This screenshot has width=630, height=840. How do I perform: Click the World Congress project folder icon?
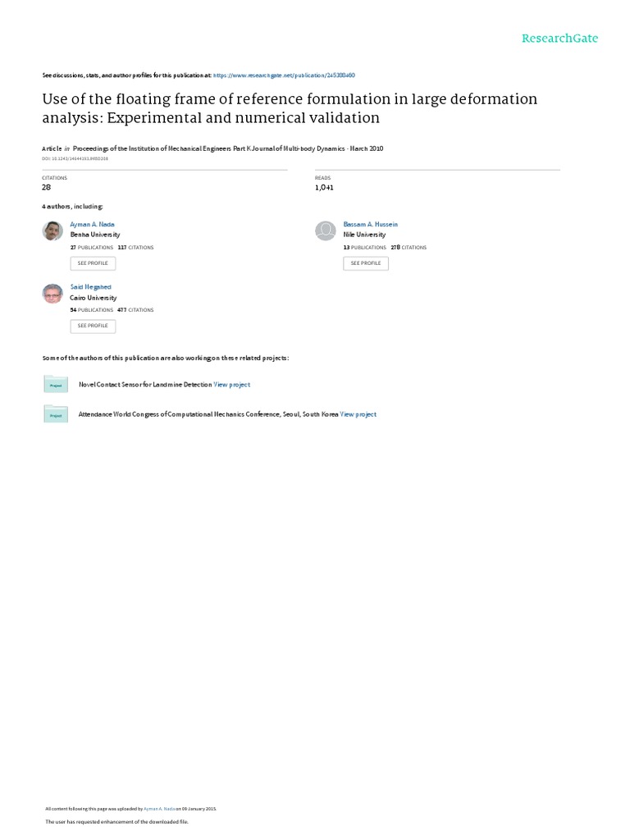[x=56, y=414]
